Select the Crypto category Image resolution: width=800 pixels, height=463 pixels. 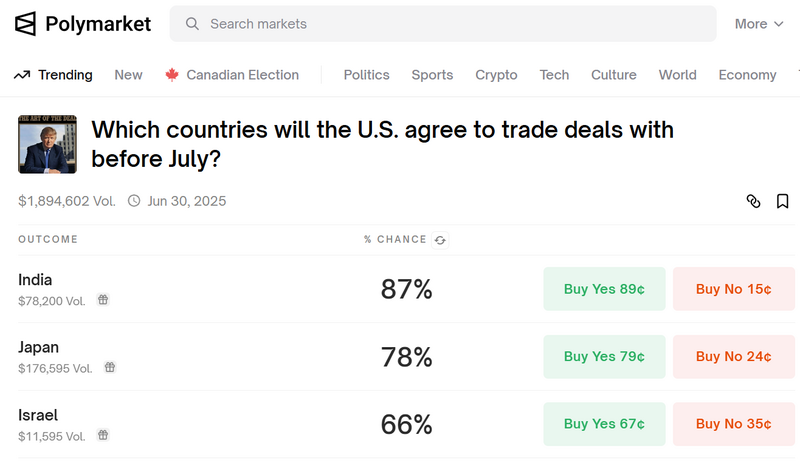click(496, 75)
